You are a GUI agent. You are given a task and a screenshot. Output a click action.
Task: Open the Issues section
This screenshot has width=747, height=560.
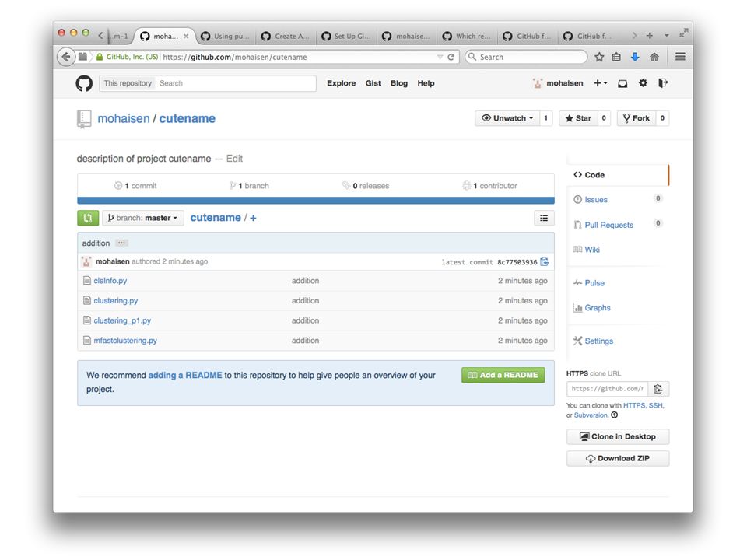596,200
